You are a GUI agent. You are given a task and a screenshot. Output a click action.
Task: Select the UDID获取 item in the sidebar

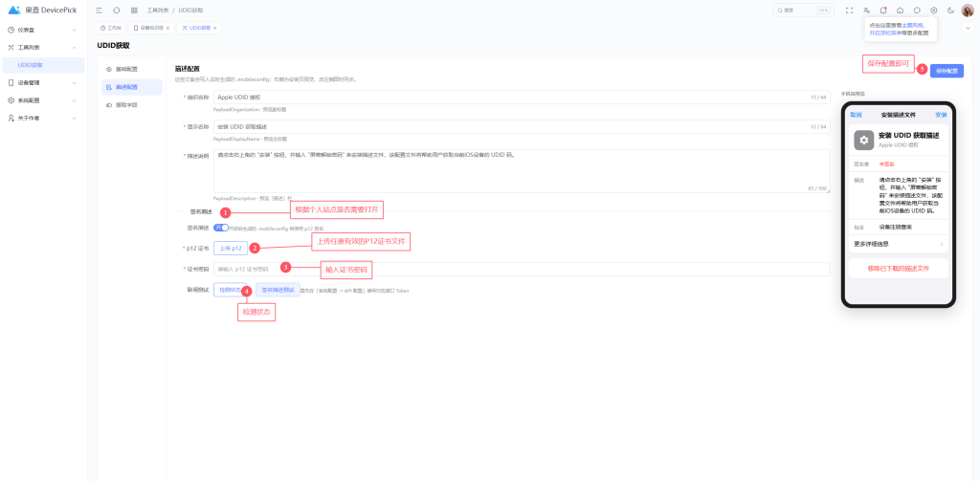[x=43, y=65]
